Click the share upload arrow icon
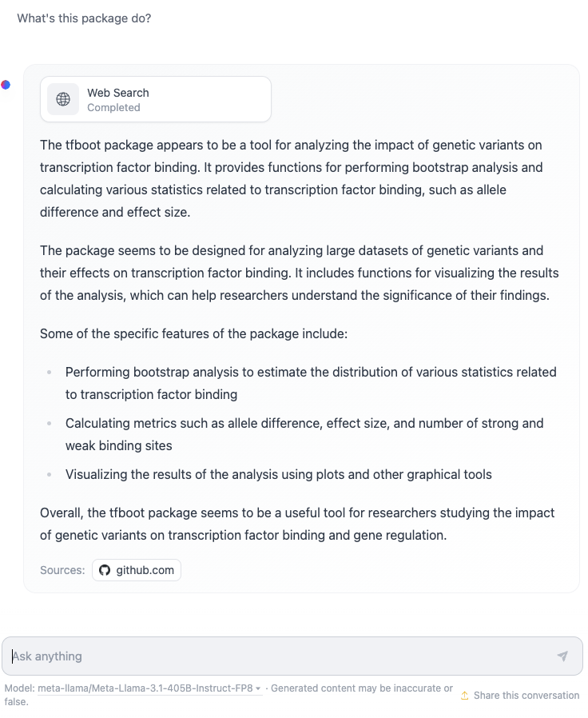The width and height of the screenshot is (588, 718). 464,695
